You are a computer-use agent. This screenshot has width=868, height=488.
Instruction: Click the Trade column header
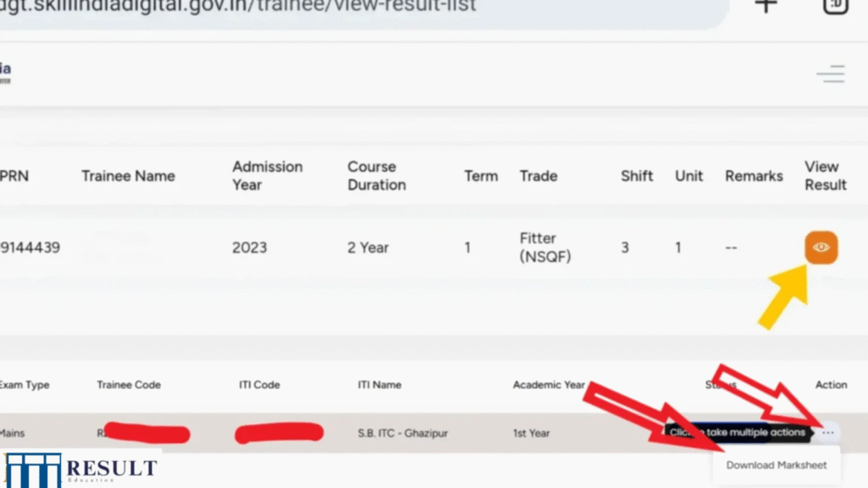[538, 176]
